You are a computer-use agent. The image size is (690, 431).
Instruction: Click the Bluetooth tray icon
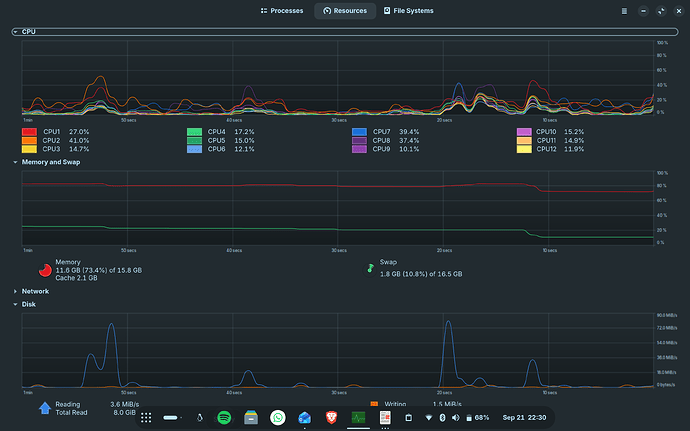tap(443, 417)
